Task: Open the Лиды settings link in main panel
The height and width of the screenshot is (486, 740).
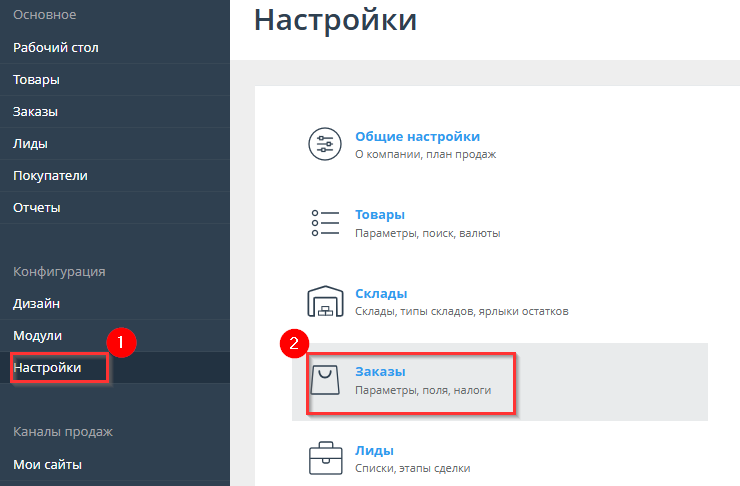Action: click(x=374, y=451)
